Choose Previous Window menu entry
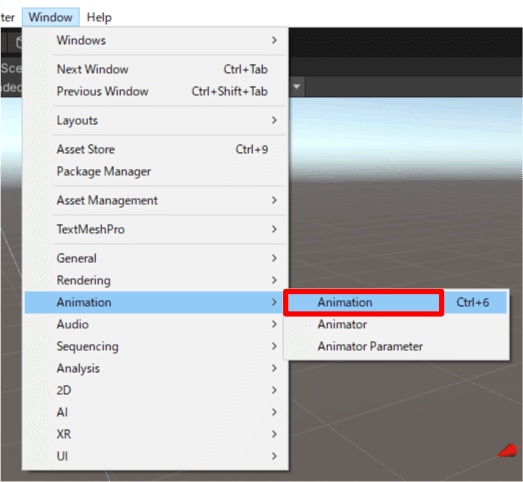Screen dimensions: 523x482 (x=155, y=91)
